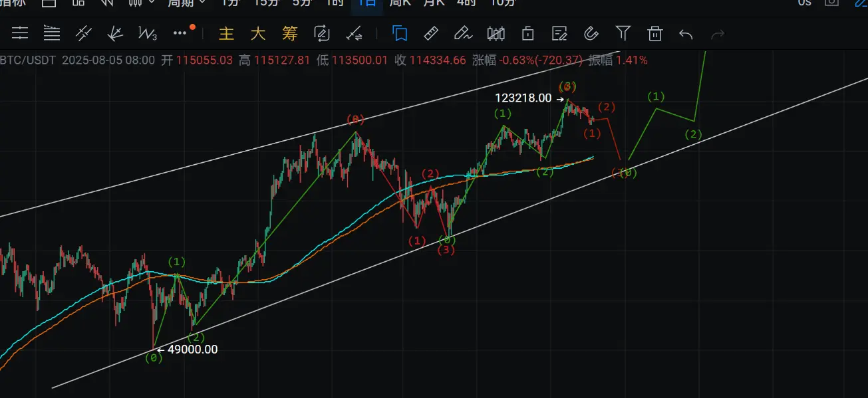The image size is (868, 398).
Task: Select the freehand pen brush tool
Action: (x=463, y=33)
